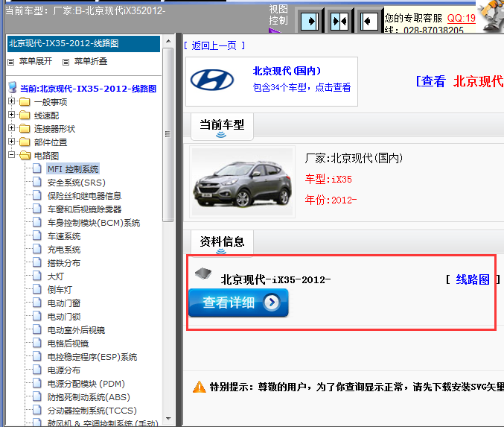Collapse the 电路图 tree node
This screenshot has height=427, width=504.
pos(12,155)
